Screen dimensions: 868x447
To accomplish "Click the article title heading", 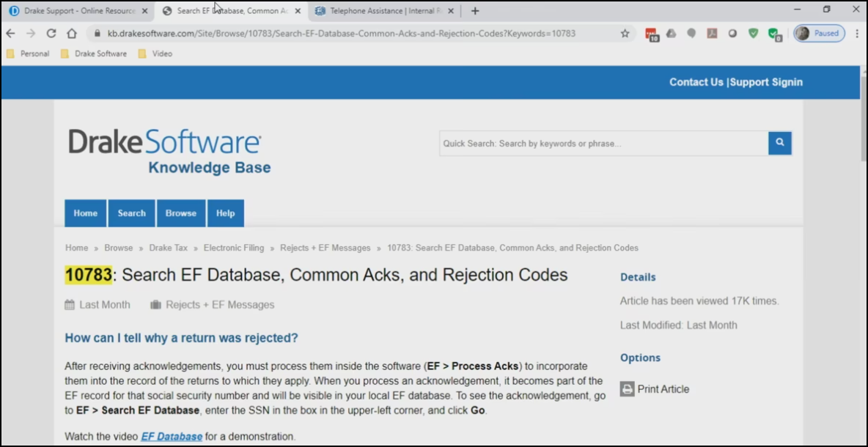I will [316, 275].
